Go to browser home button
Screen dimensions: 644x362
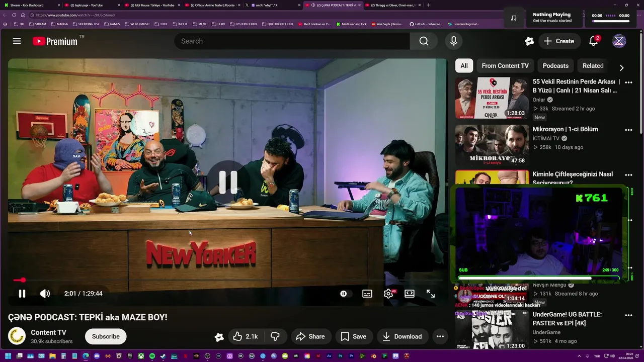[x=23, y=15]
